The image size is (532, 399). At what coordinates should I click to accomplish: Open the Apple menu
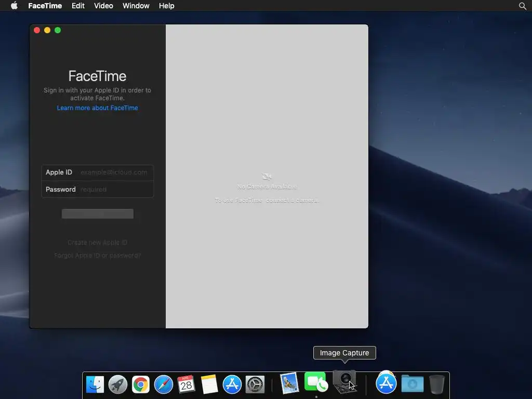pos(14,6)
